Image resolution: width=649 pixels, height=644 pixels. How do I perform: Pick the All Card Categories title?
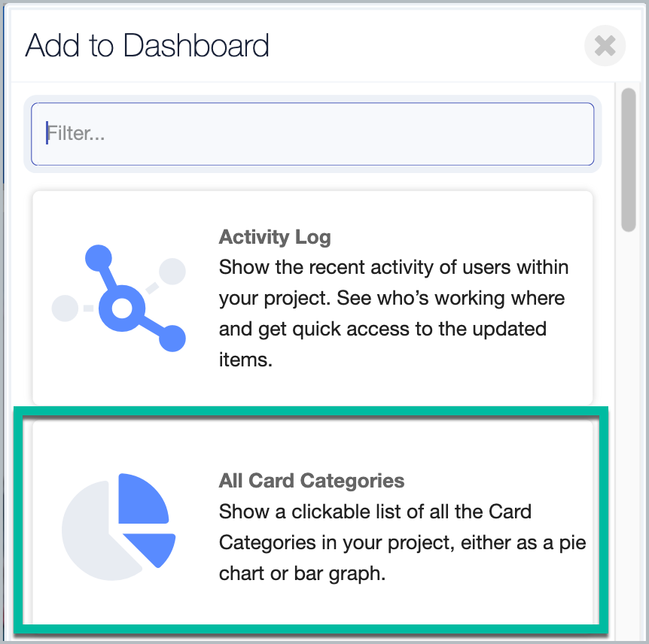tap(311, 481)
